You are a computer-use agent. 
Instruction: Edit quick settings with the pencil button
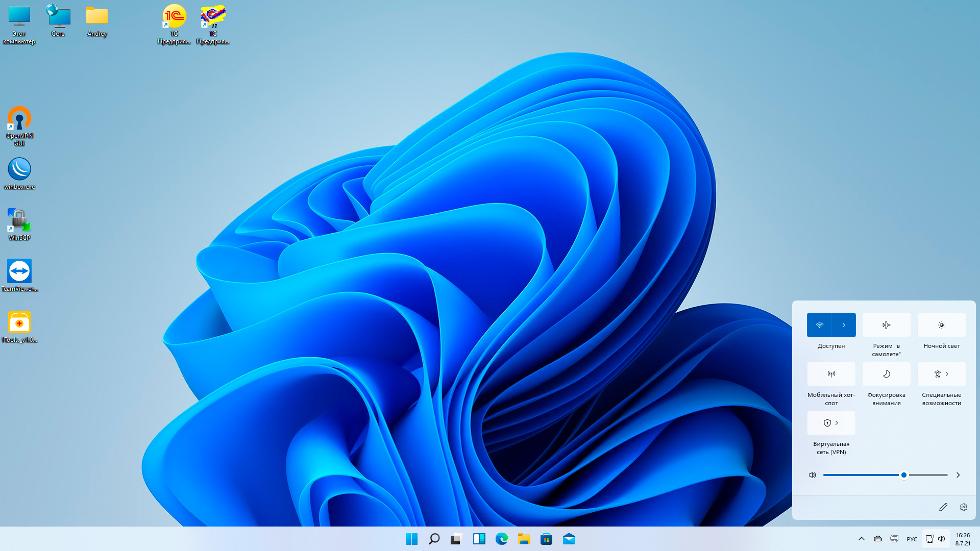(943, 507)
